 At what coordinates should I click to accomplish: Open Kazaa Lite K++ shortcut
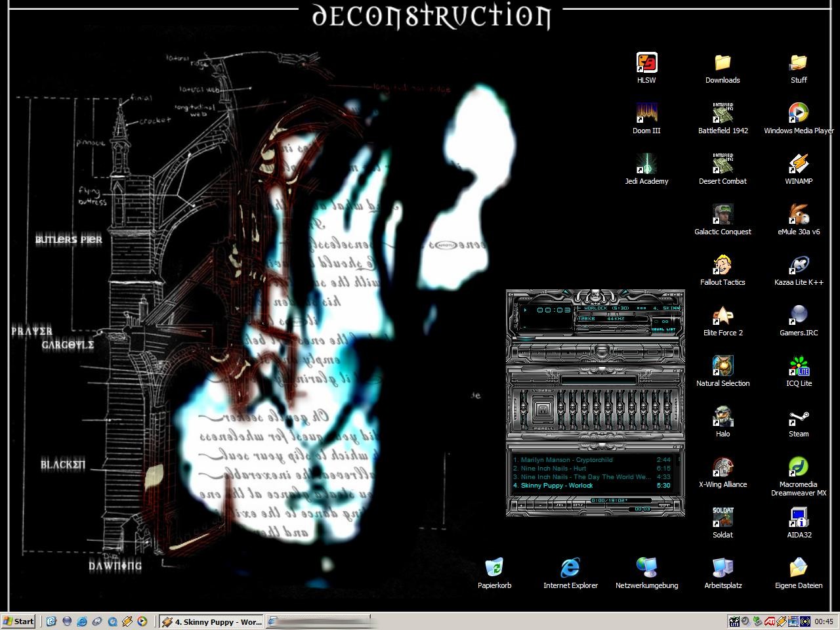coord(799,270)
